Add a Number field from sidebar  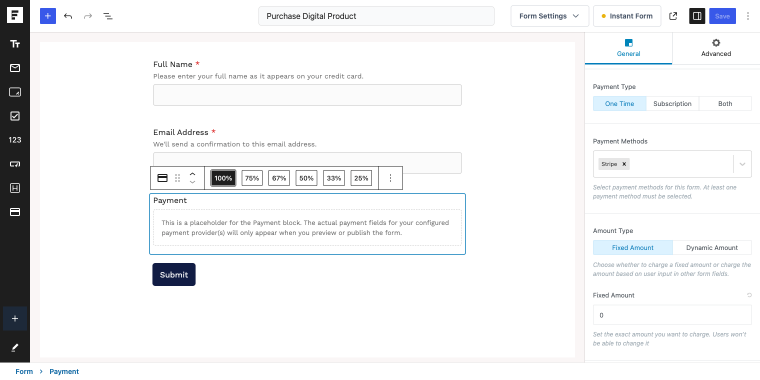(x=15, y=140)
